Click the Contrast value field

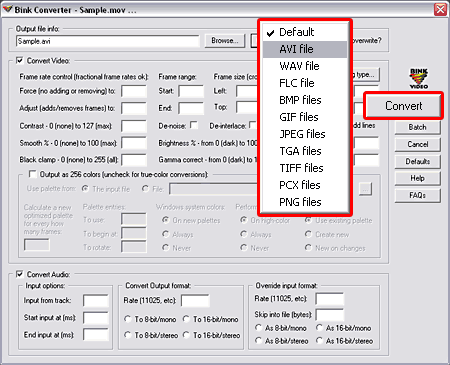click(134, 126)
